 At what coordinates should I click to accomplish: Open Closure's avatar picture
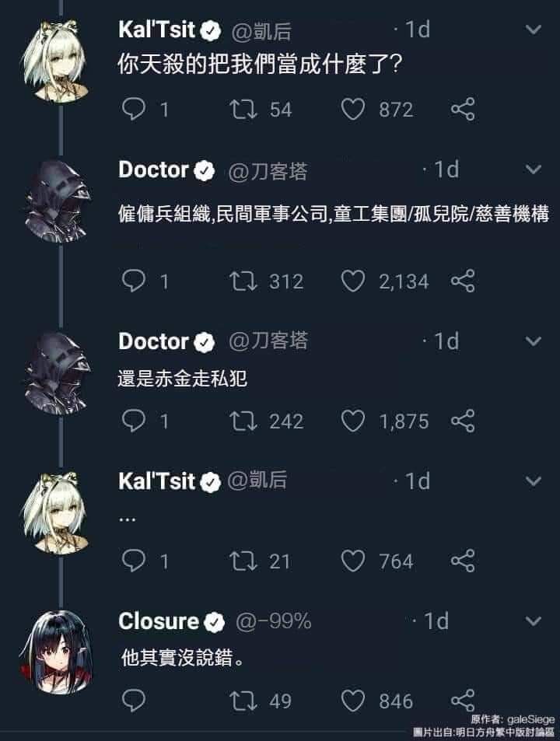coord(57,652)
